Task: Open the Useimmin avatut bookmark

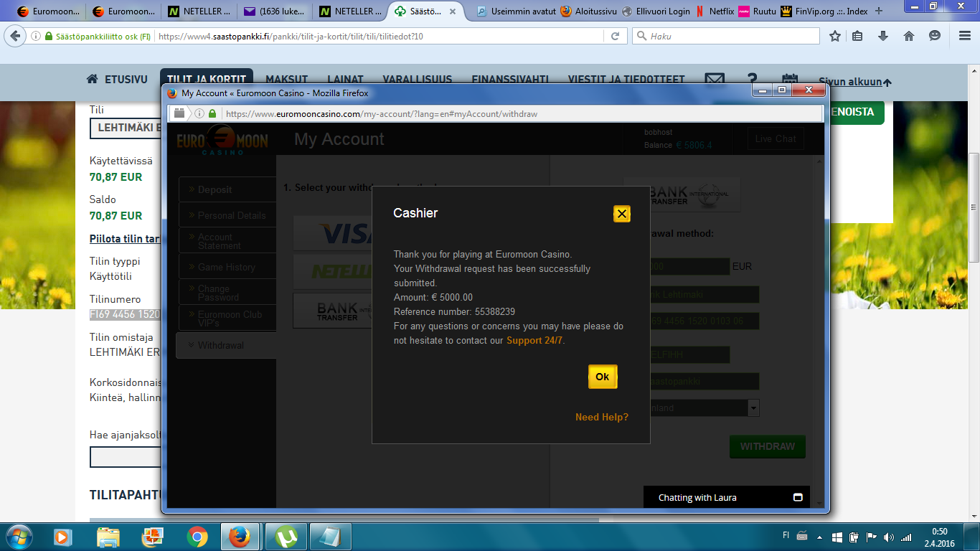Action: click(x=516, y=11)
